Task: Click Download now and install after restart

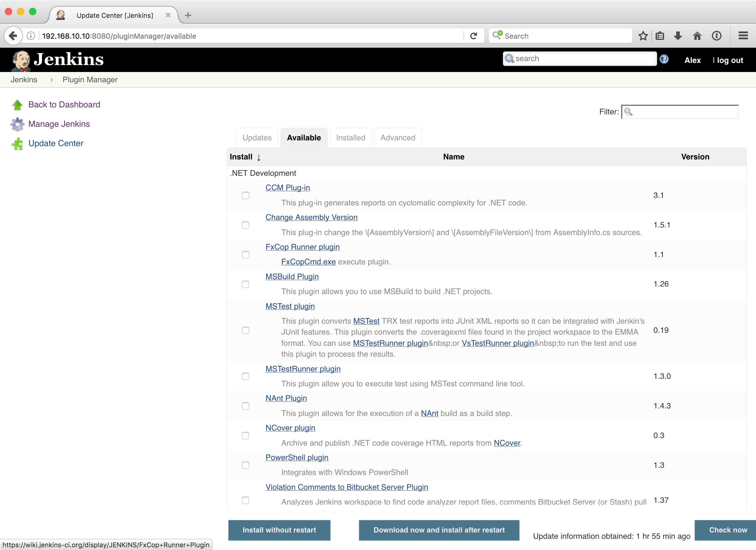Action: [x=439, y=530]
